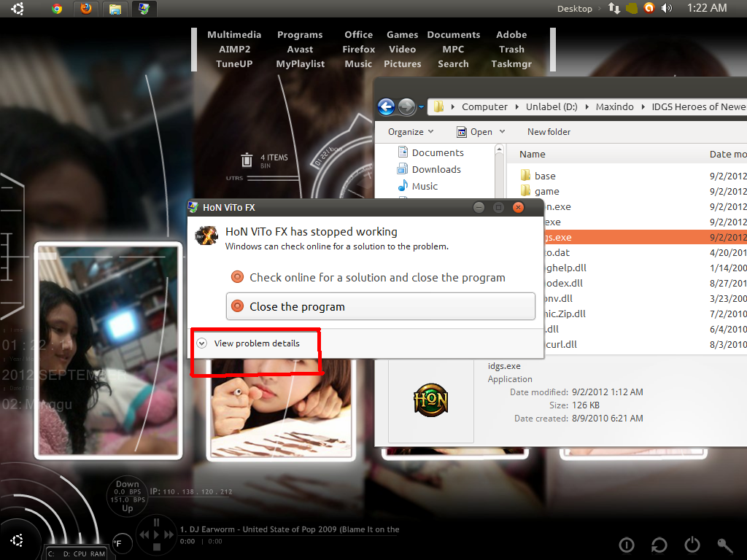Click Close the program button
This screenshot has height=560, width=747.
(380, 306)
